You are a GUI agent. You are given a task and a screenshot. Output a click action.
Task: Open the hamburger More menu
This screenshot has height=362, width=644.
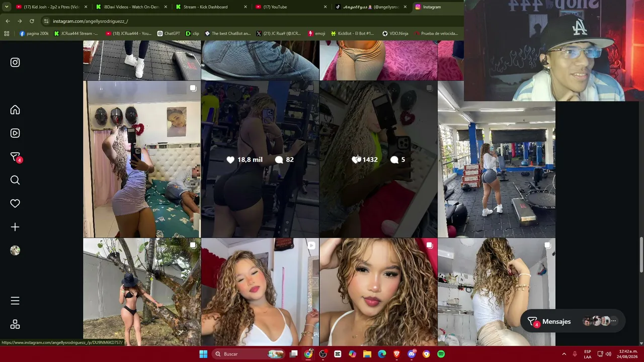[x=15, y=301]
